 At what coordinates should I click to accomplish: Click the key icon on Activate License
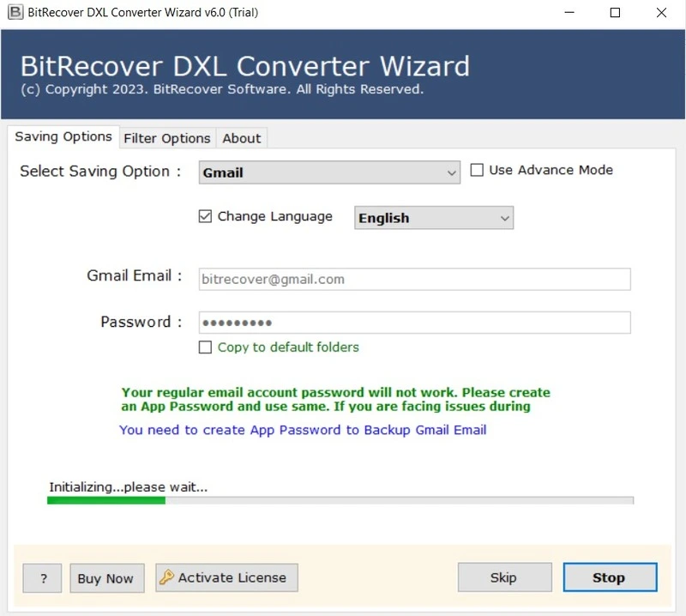coord(166,577)
